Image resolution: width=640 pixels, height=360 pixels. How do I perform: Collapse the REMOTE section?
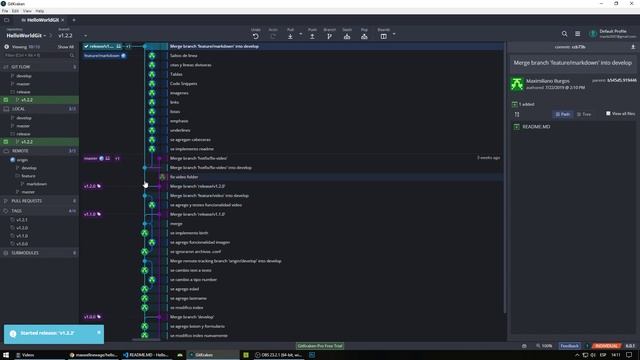(39, 151)
